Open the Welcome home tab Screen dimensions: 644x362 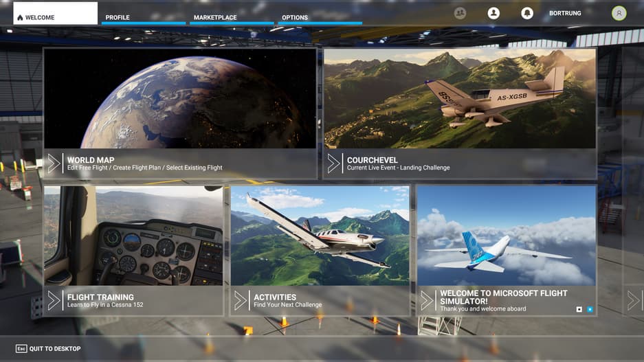click(56, 13)
